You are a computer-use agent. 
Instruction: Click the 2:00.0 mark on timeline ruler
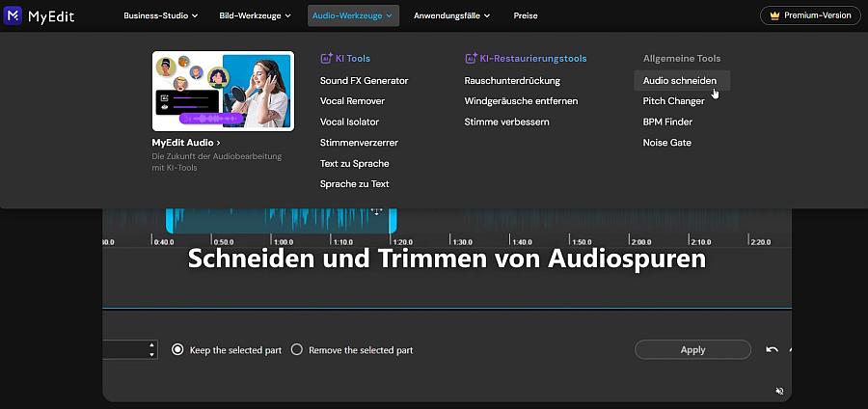(641, 242)
